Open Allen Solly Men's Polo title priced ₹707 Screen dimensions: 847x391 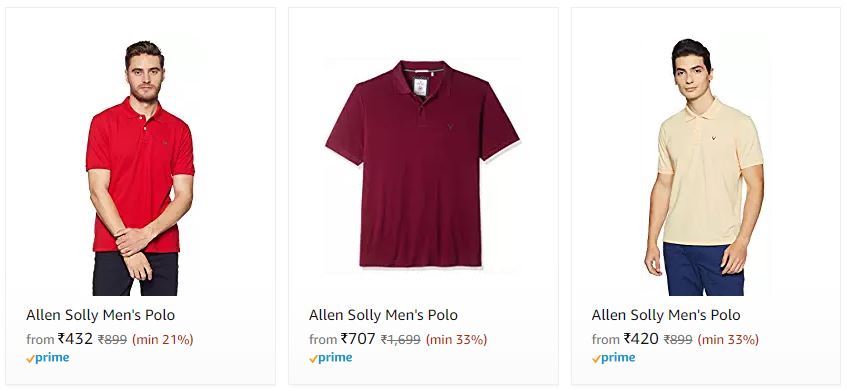(x=384, y=315)
